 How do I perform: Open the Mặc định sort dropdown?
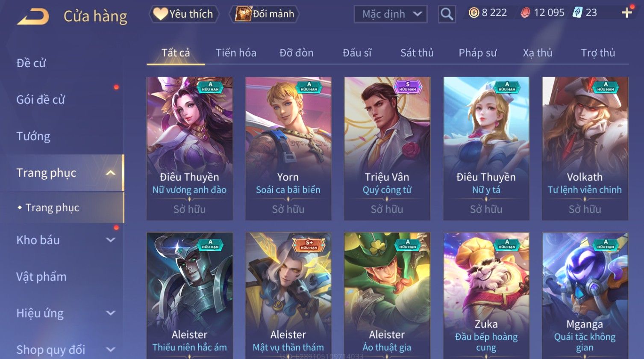click(x=391, y=14)
